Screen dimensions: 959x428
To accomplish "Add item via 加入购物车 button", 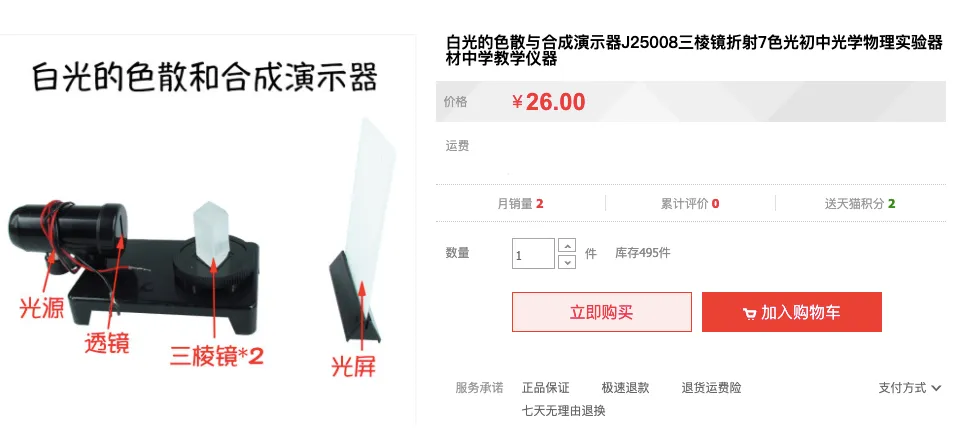I will click(791, 312).
